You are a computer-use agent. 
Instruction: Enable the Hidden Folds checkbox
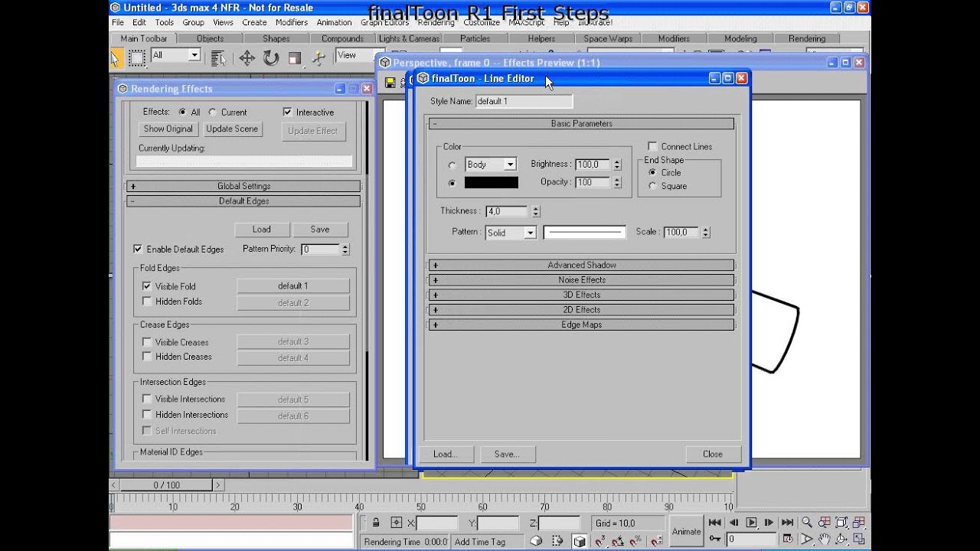tap(147, 302)
